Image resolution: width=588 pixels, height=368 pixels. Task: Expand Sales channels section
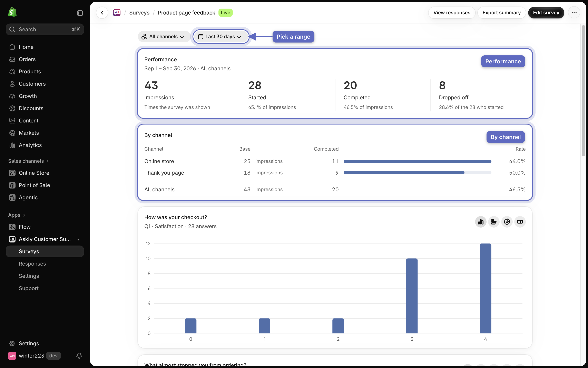[x=28, y=161]
